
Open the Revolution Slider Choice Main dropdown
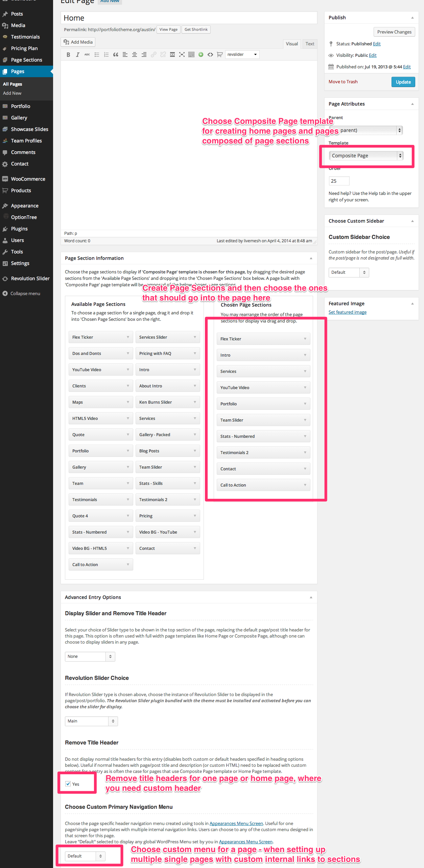(91, 721)
